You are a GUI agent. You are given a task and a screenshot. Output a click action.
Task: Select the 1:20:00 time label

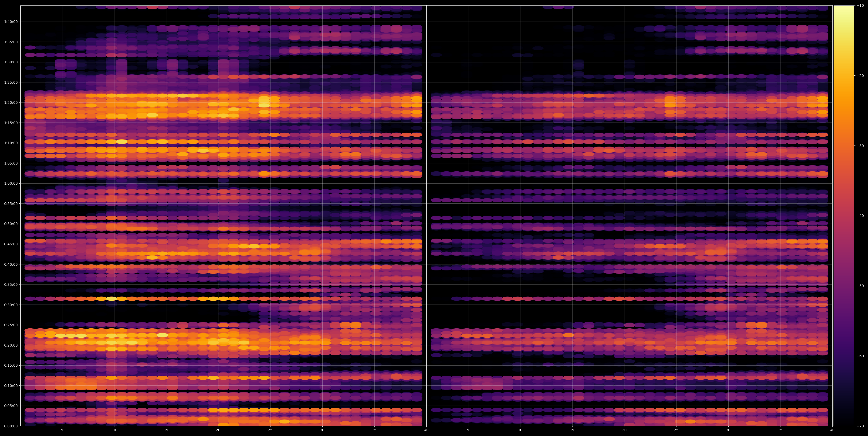point(11,102)
